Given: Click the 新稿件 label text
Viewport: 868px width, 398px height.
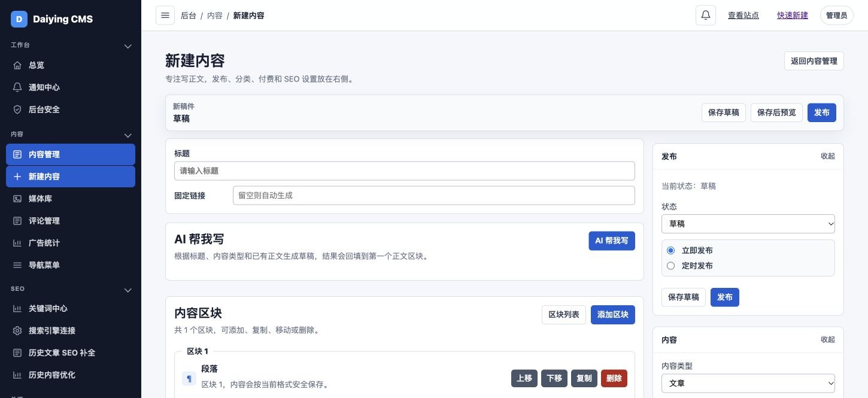Looking at the screenshot, I should pos(184,107).
